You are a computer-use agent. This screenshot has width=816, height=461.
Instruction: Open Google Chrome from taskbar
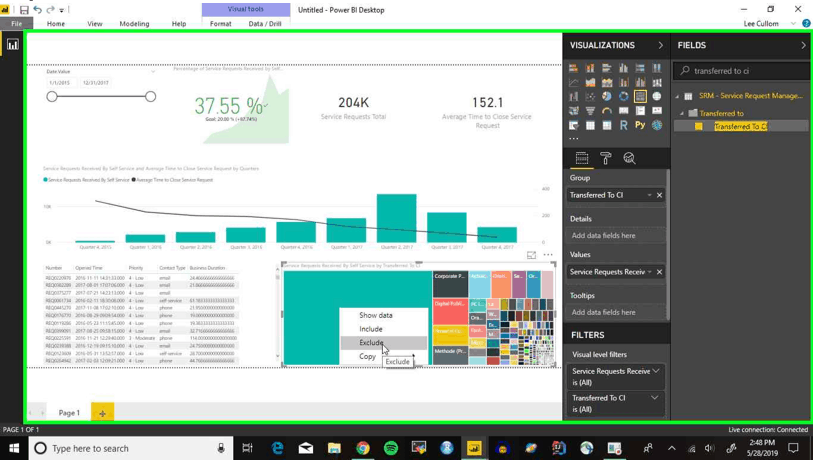[x=363, y=448]
